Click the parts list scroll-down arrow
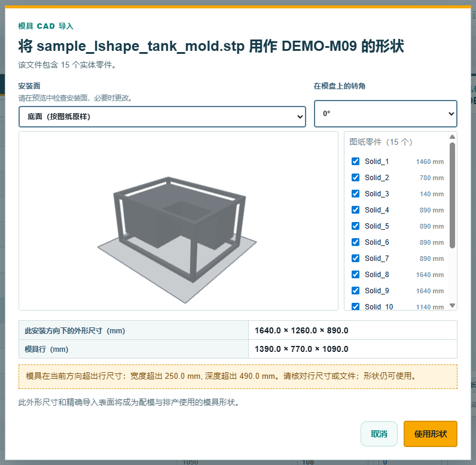The image size is (476, 465). pyautogui.click(x=452, y=306)
